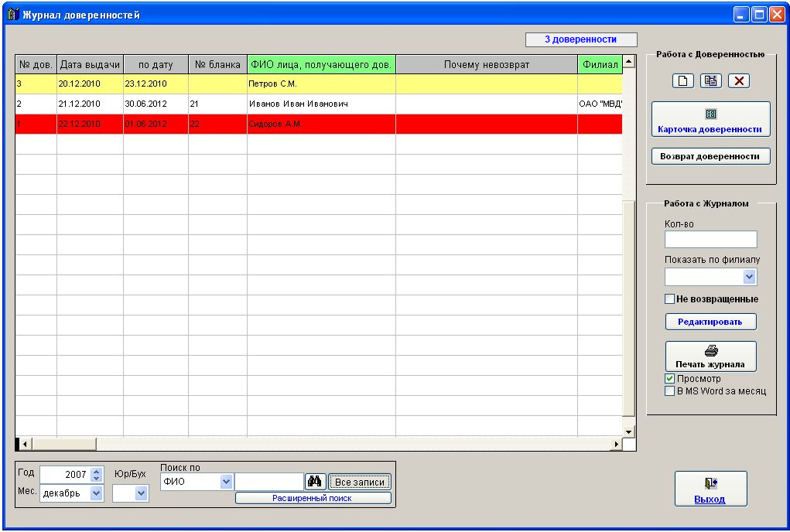Print the journal with Печать журнала
Screen dimensions: 790x532
(710, 356)
